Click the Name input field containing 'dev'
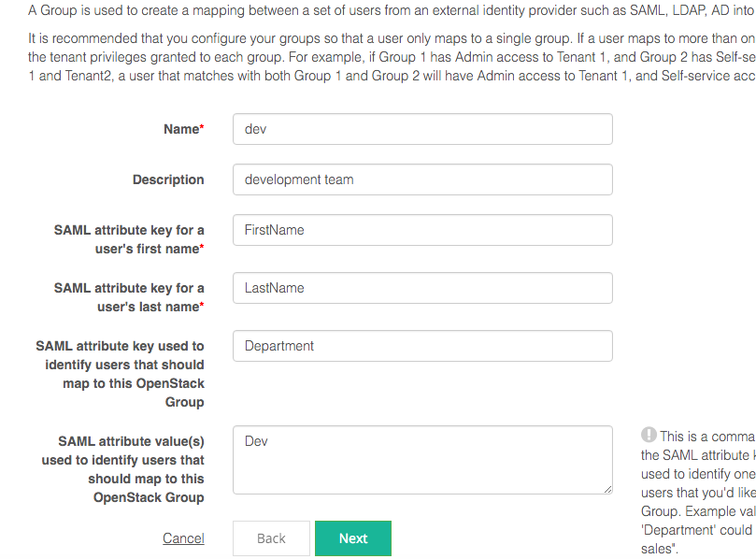 coord(422,129)
